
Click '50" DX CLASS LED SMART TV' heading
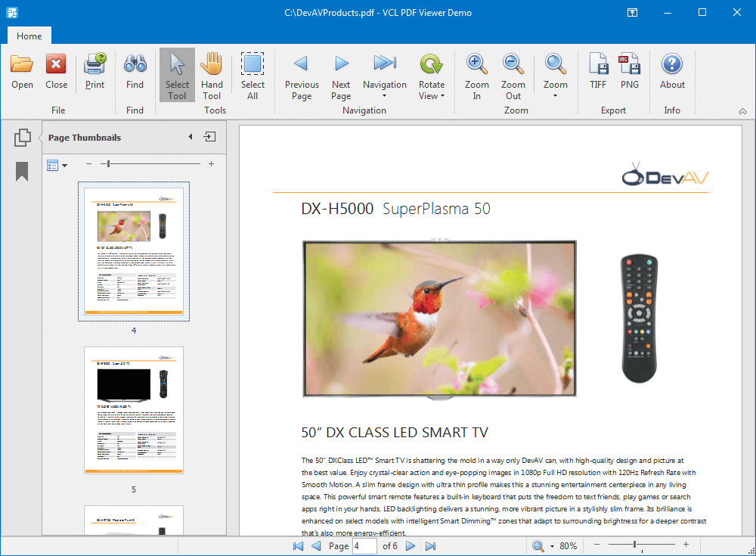click(x=395, y=433)
